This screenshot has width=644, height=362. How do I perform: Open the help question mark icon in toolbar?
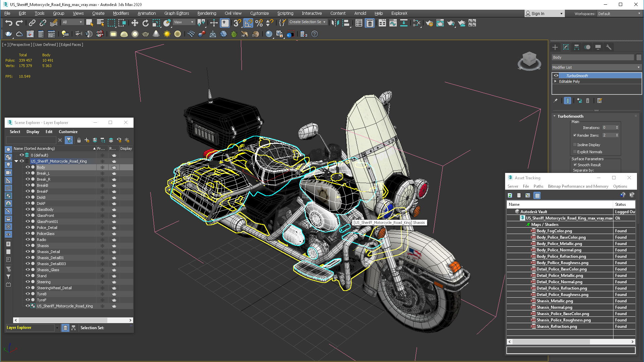[315, 34]
